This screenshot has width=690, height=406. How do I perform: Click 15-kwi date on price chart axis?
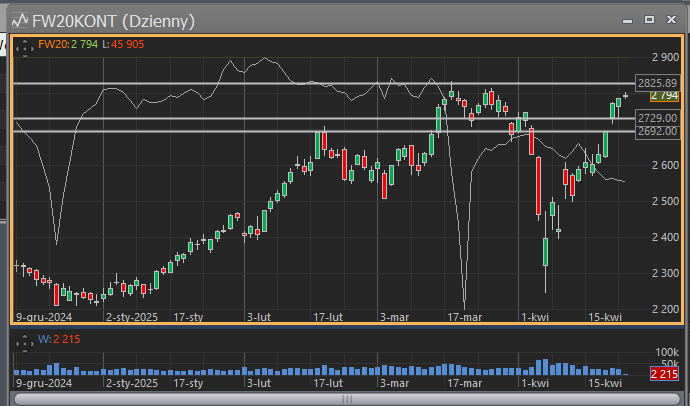(605, 317)
